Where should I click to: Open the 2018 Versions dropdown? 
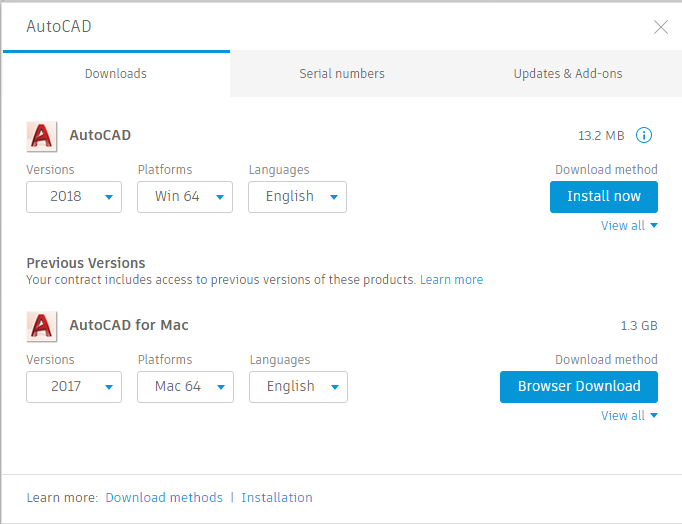(74, 197)
